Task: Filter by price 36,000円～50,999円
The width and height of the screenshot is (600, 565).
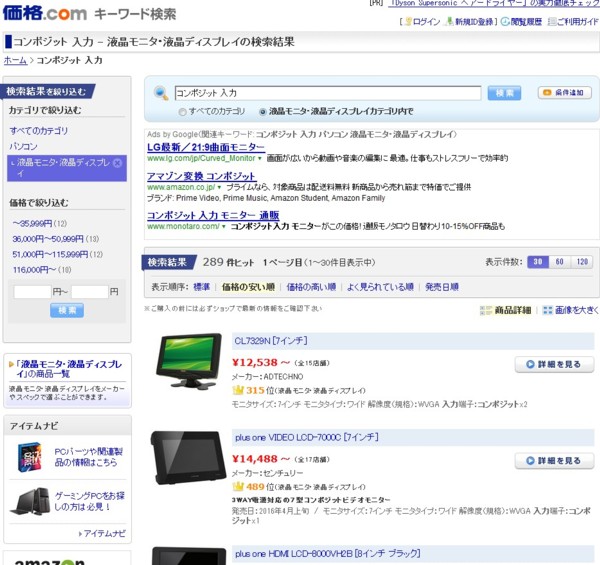Action: [x=48, y=239]
